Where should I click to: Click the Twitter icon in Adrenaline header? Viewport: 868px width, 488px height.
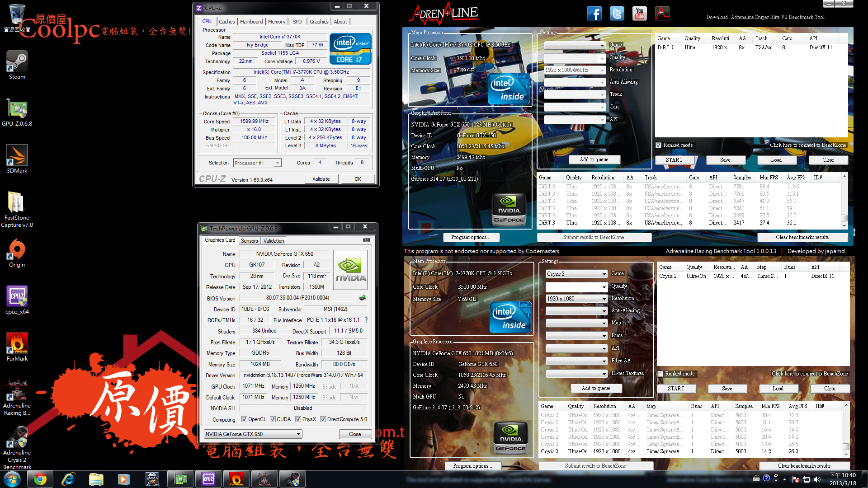(x=617, y=14)
